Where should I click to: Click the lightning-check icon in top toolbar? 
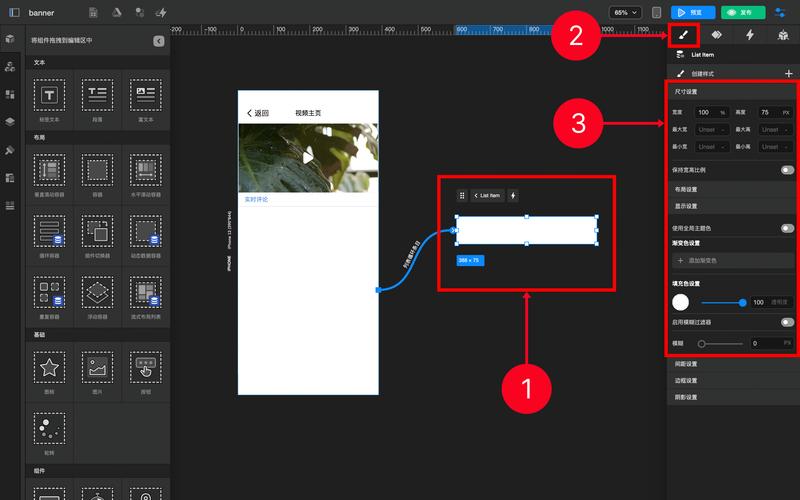161,12
